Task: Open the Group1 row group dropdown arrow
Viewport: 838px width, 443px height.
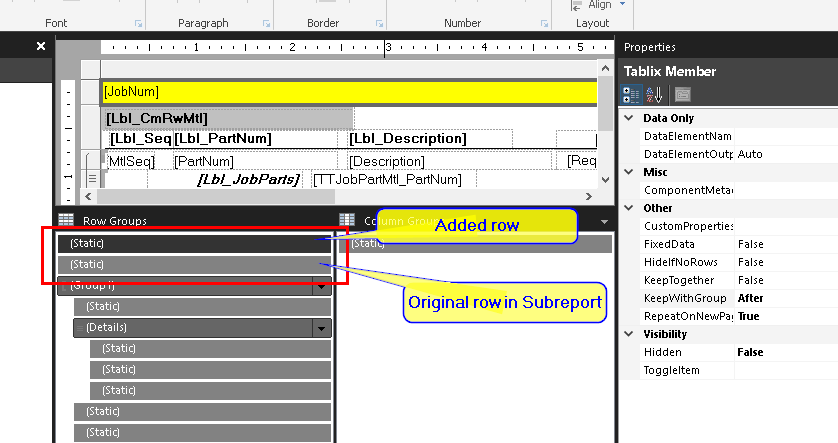Action: pos(321,286)
